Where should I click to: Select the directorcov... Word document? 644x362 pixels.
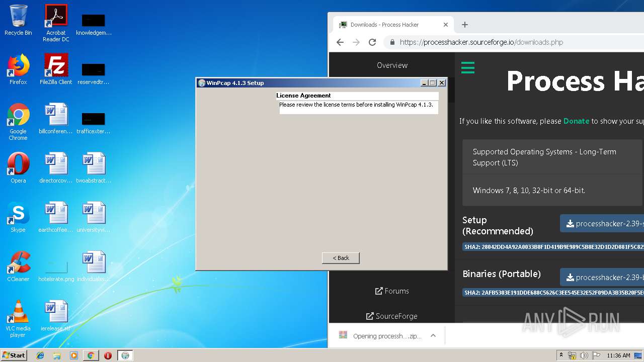tap(56, 168)
